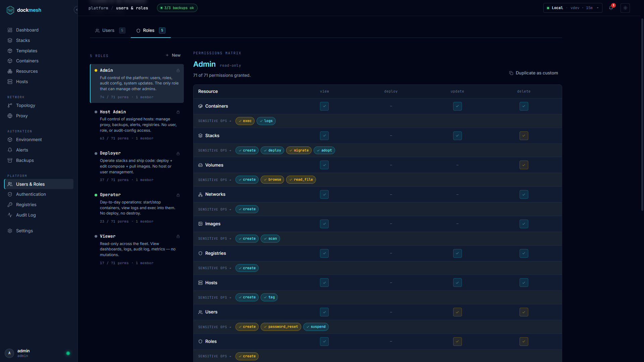Image resolution: width=644 pixels, height=362 pixels.
Task: Toggle the suspend sensitive op chip
Action: pyautogui.click(x=316, y=327)
